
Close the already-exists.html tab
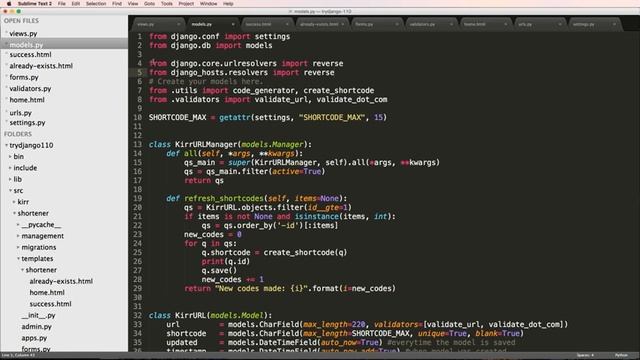[342, 24]
